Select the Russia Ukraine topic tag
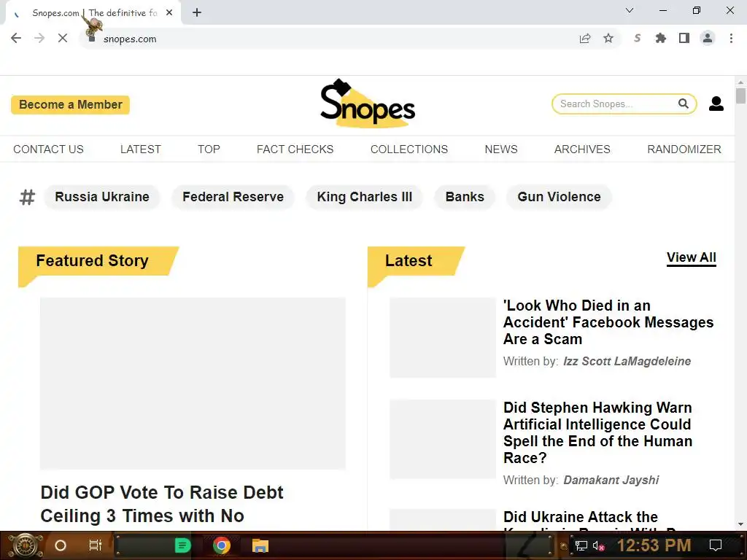 102,197
